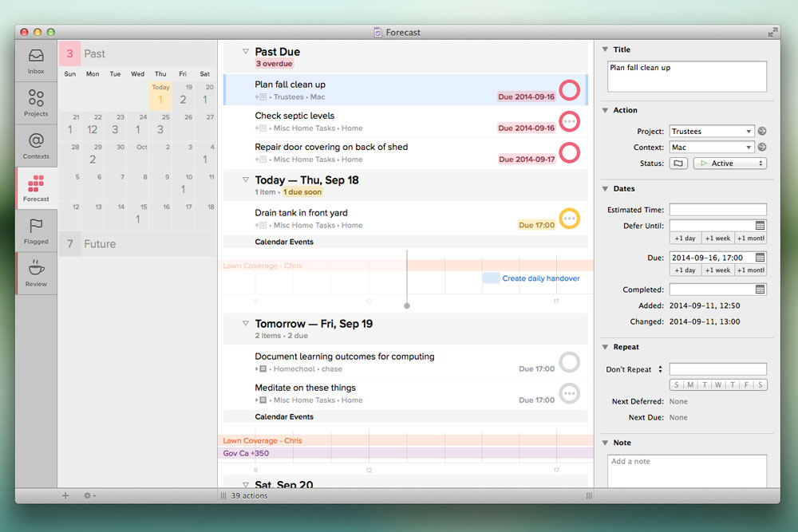The width and height of the screenshot is (798, 532).
Task: Add one day to the Due date
Action: coord(685,270)
